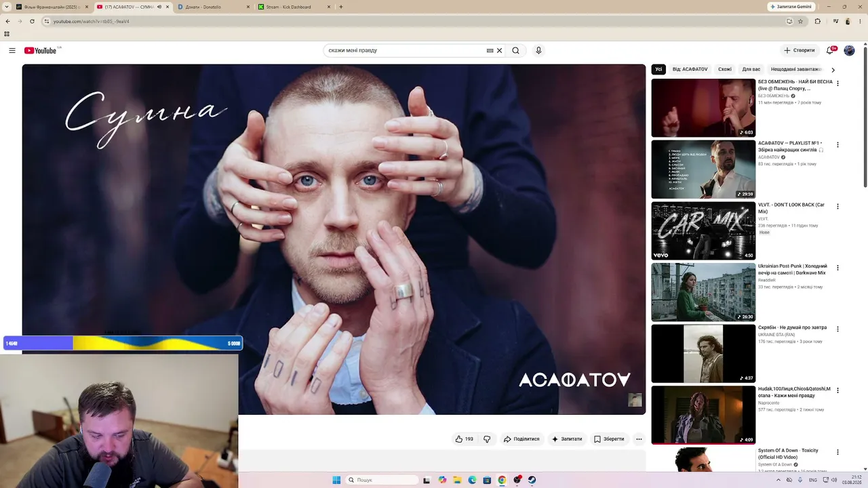Click the Запитати Gemini button
The height and width of the screenshot is (488, 868).
791,7
